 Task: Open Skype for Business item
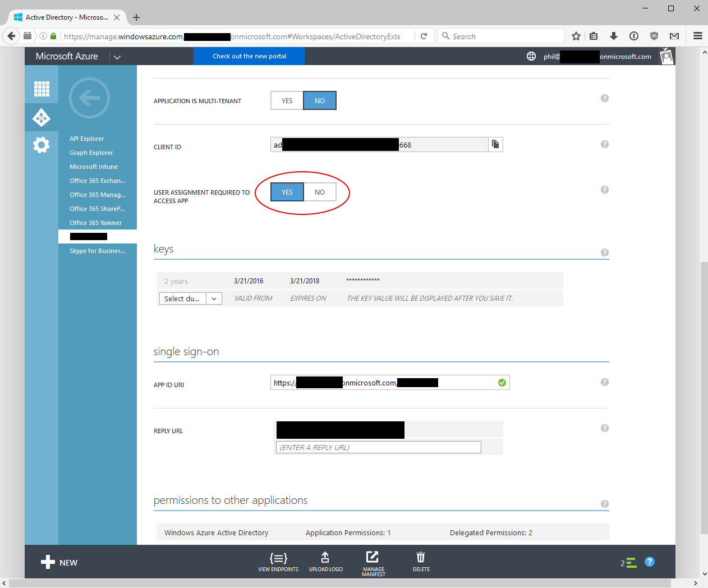tap(98, 251)
